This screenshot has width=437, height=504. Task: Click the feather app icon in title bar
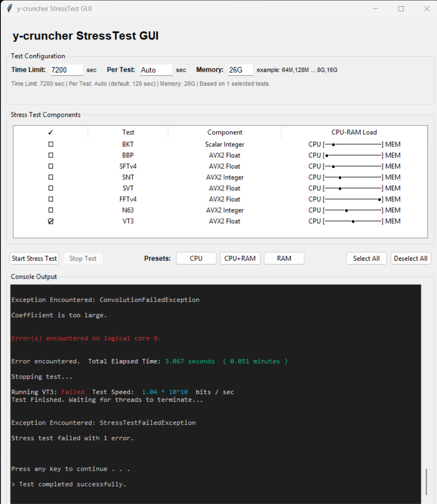(10, 8)
